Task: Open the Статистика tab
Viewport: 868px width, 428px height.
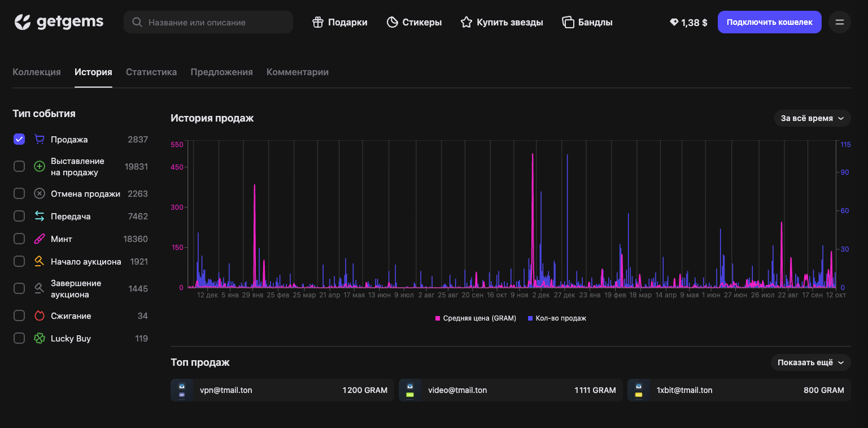Action: [151, 72]
